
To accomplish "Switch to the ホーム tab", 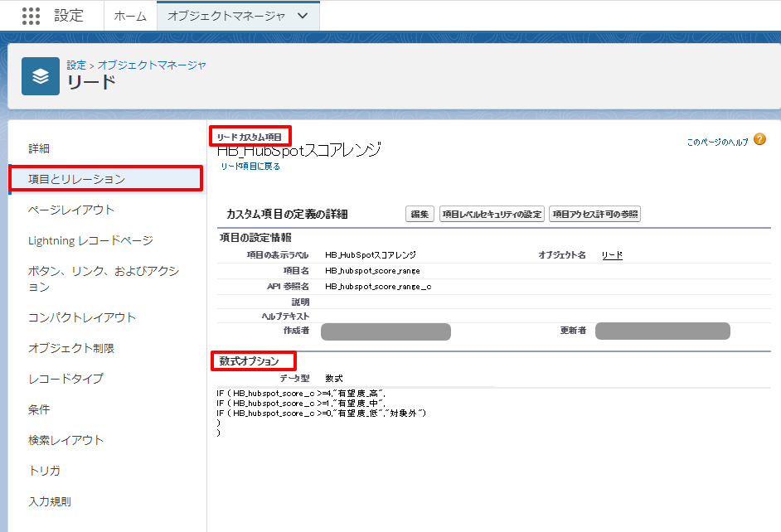I will [x=130, y=16].
